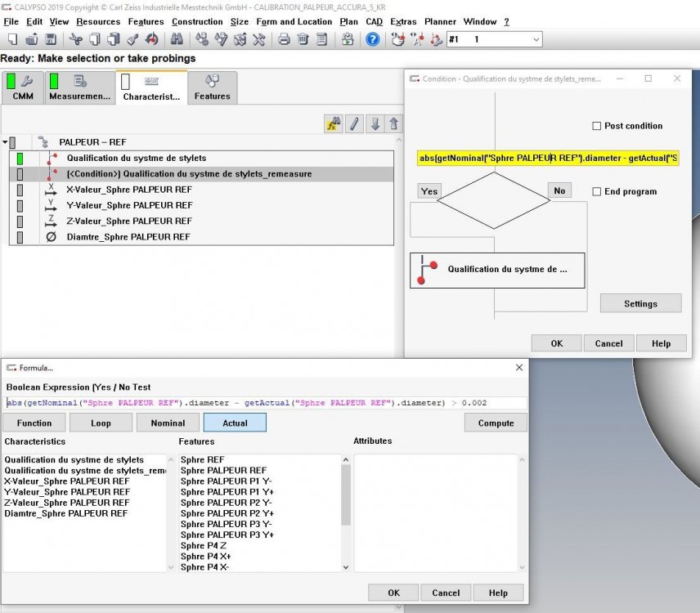Screen dimensions: 700x613
Task: Enable the Post condition checkbox
Action: 597,126
